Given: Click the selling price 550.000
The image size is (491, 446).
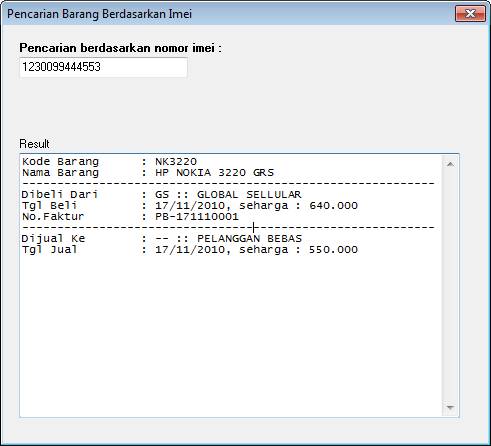Looking at the screenshot, I should pyautogui.click(x=333, y=249).
